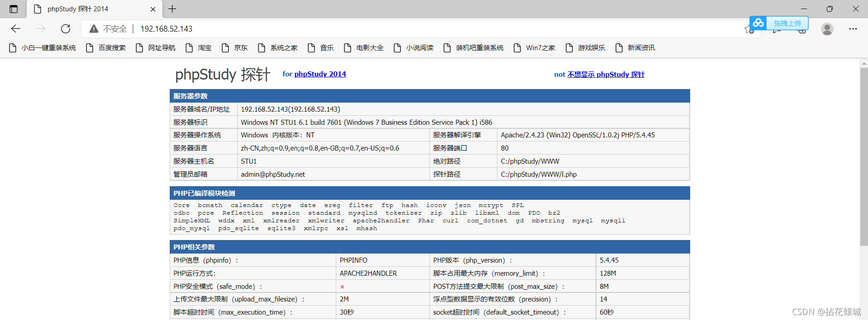Click the 5.4.45 PHP version value

tap(609, 260)
